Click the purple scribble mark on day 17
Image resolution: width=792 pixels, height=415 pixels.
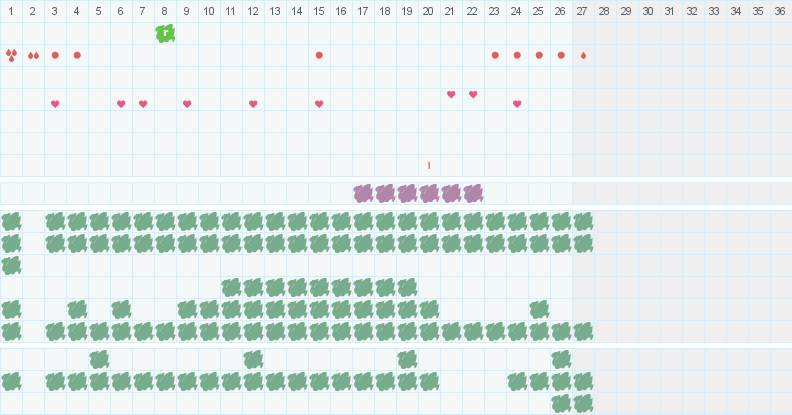[x=363, y=193]
